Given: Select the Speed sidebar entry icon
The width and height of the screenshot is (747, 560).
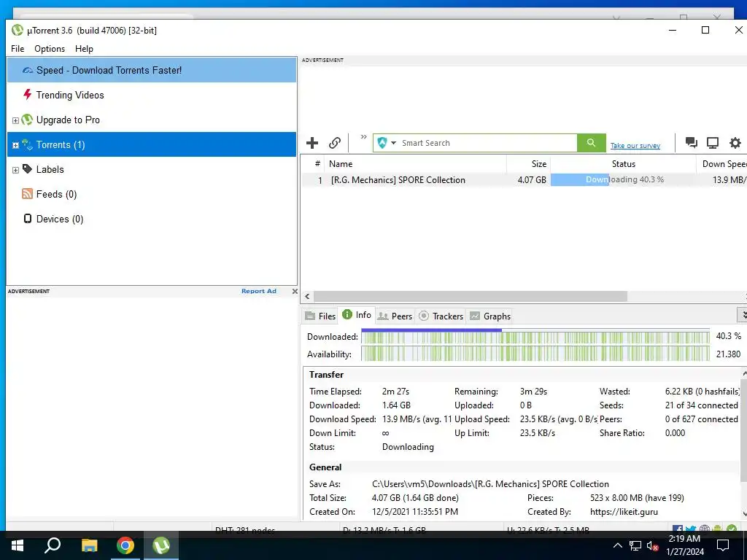Looking at the screenshot, I should pyautogui.click(x=28, y=71).
